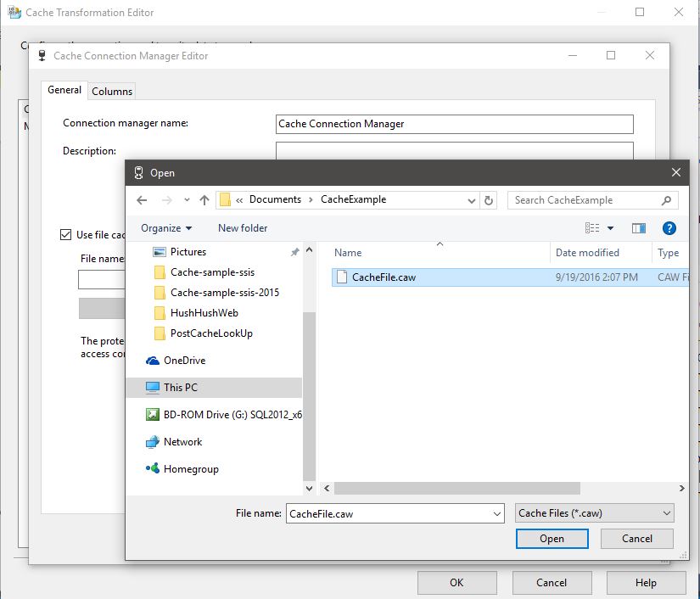Viewport: 700px width, 599px height.
Task: Select the Pictures folder in sidebar
Action: [188, 252]
